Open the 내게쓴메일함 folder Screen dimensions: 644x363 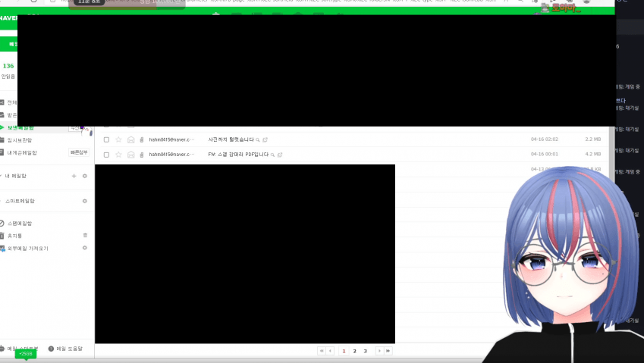pos(22,152)
